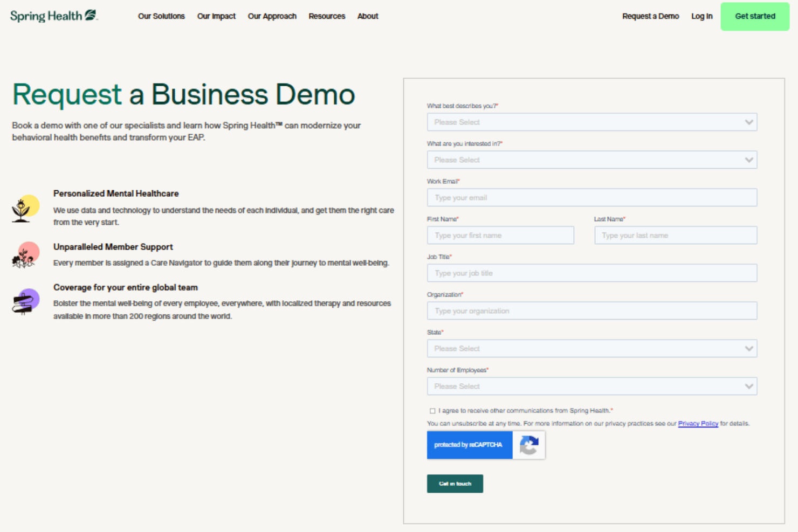Focus the Work Email field
This screenshot has height=532, width=798.
point(592,197)
